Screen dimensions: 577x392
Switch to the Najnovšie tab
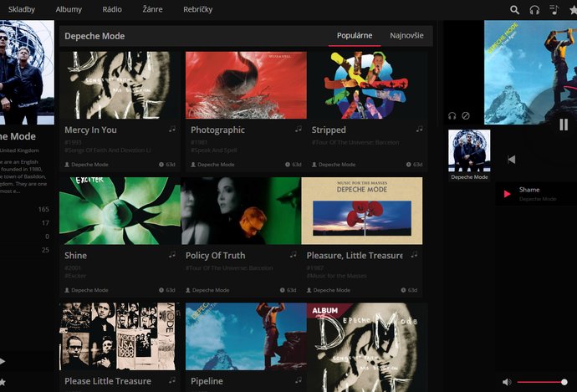click(x=406, y=36)
